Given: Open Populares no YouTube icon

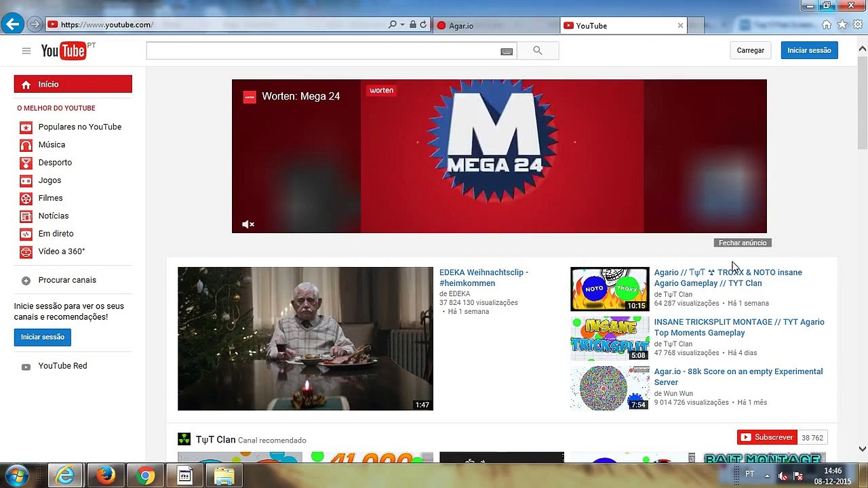Looking at the screenshot, I should tap(26, 127).
